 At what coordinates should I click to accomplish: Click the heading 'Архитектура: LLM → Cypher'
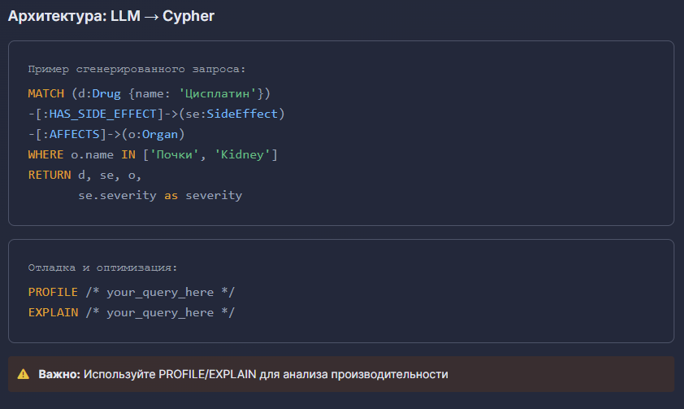[111, 17]
